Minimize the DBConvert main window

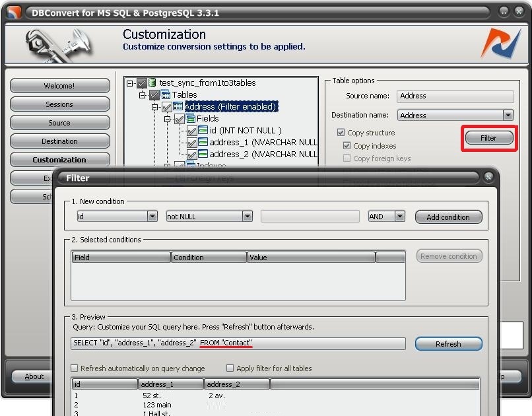504,12
